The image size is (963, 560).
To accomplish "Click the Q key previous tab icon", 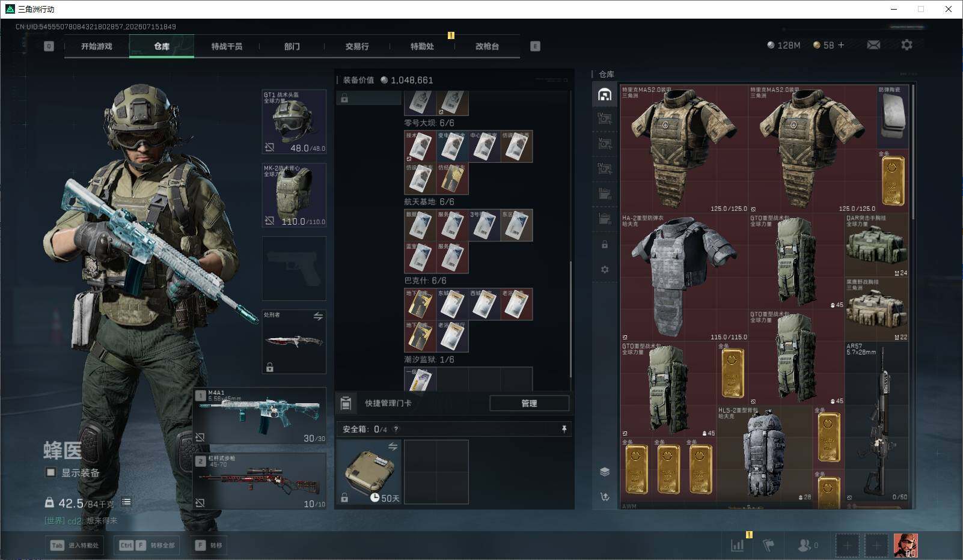I will (49, 46).
